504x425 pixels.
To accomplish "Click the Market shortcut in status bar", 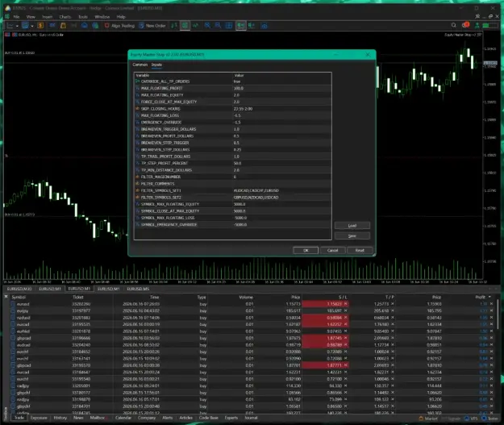I will 428,419.
